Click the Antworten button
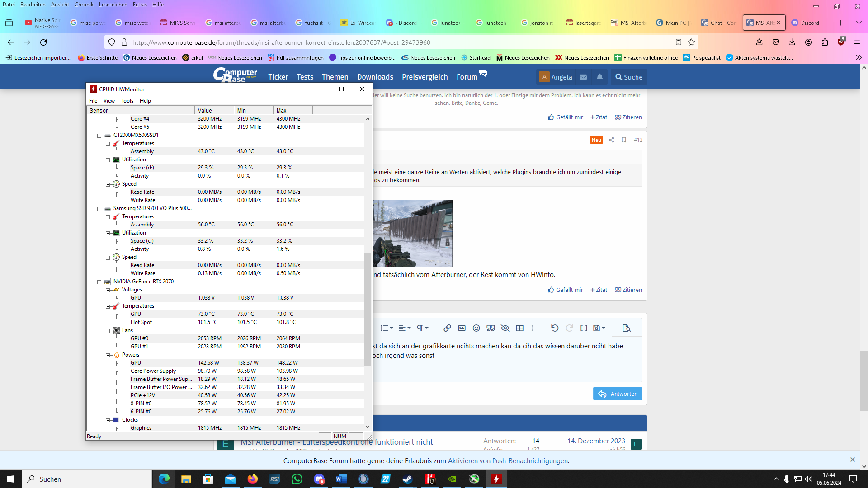868x488 pixels. pyautogui.click(x=618, y=394)
